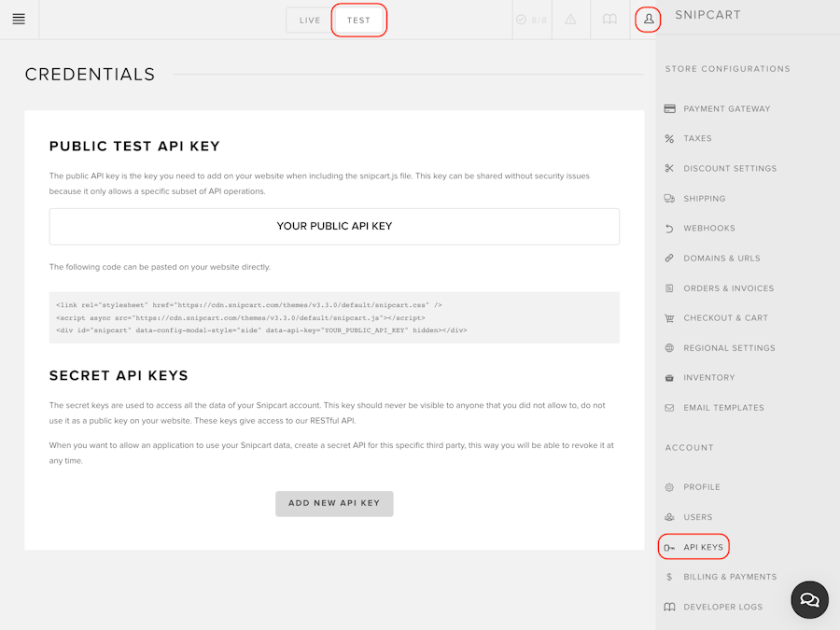The height and width of the screenshot is (630, 840).
Task: Open the hamburger main menu
Action: [19, 20]
